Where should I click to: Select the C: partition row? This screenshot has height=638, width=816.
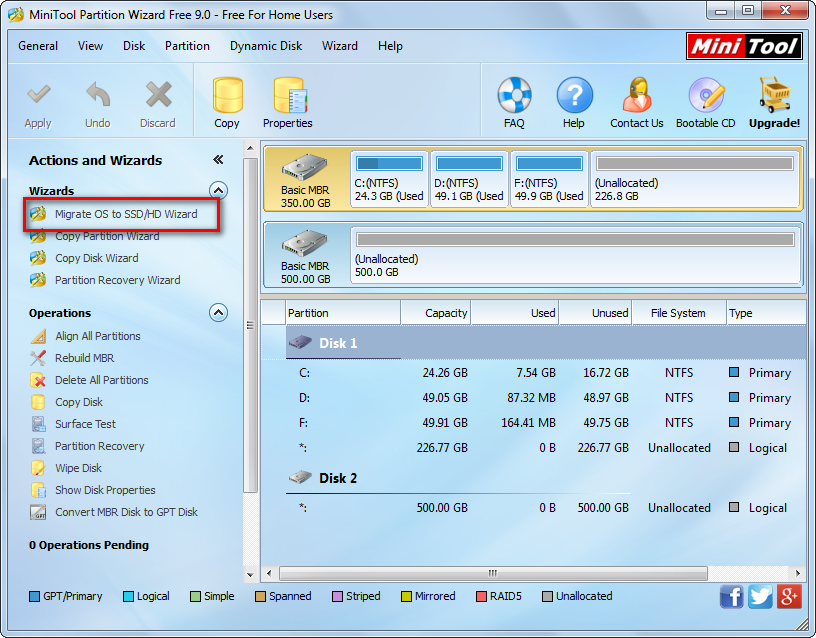(533, 373)
